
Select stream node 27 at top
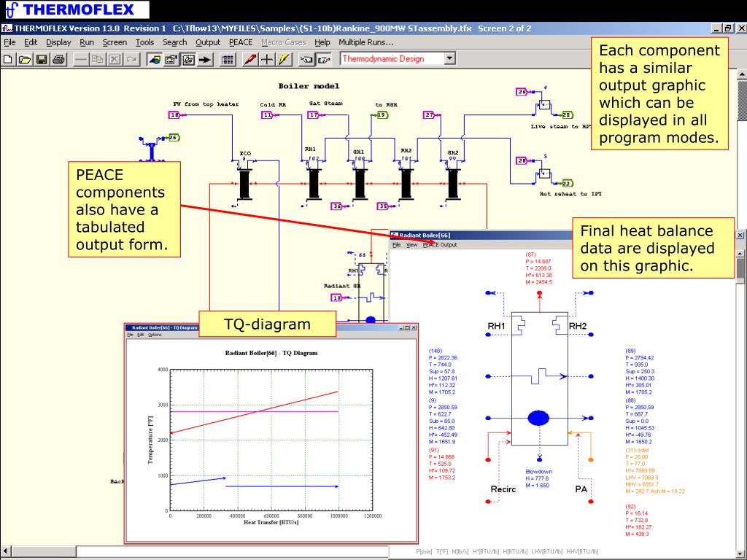click(430, 115)
